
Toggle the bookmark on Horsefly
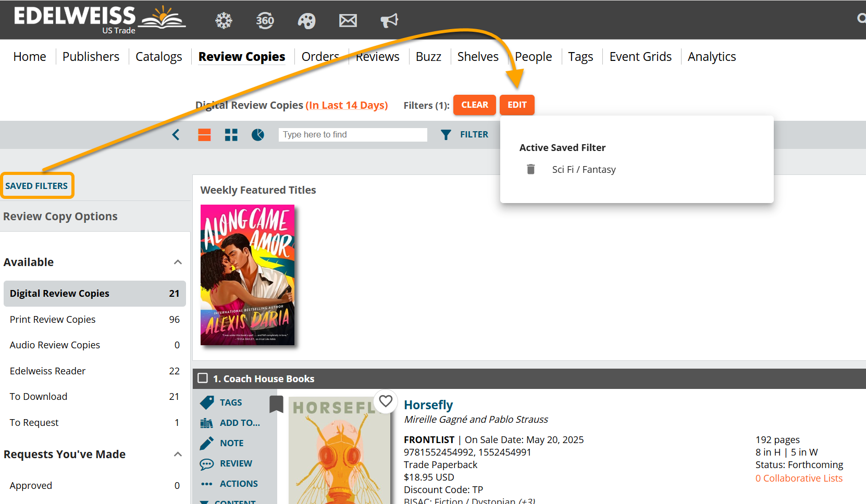coord(276,404)
